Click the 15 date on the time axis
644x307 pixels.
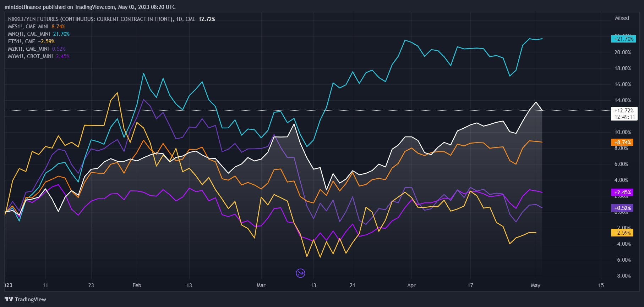pos(601,285)
